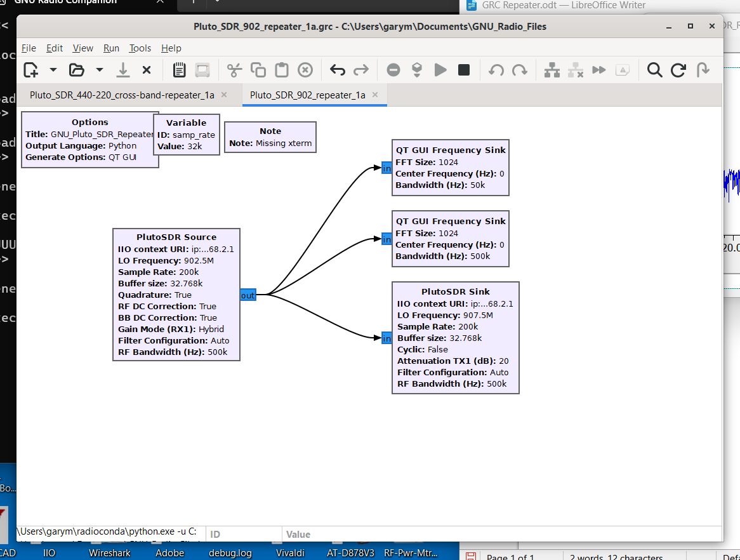
Task: Click the Reload blocks icon
Action: [678, 70]
